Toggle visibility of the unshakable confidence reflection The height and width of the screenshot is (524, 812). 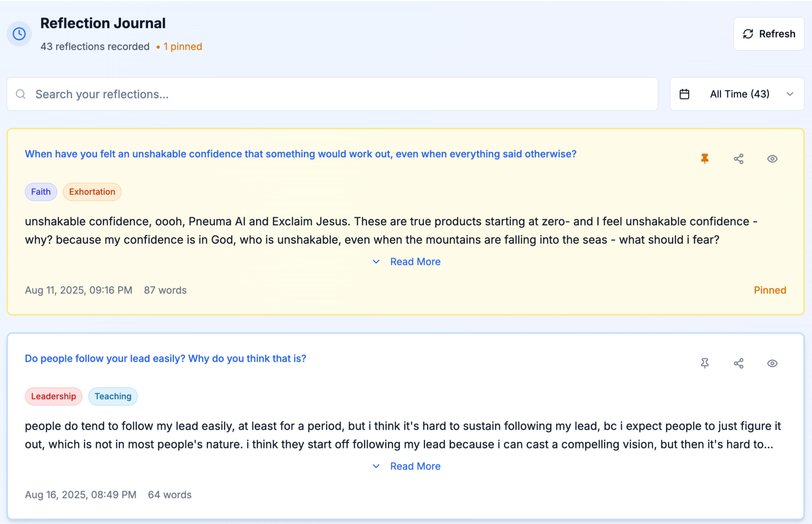click(x=772, y=159)
